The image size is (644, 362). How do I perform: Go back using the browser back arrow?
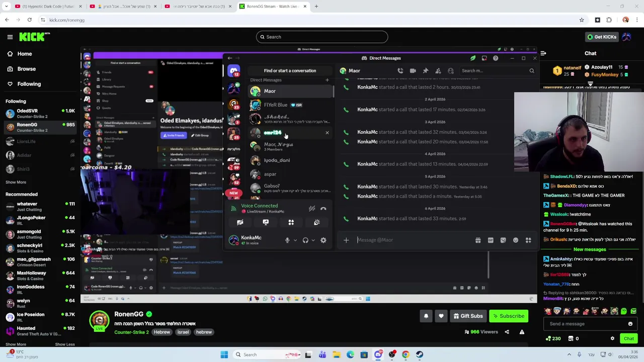coord(7,20)
